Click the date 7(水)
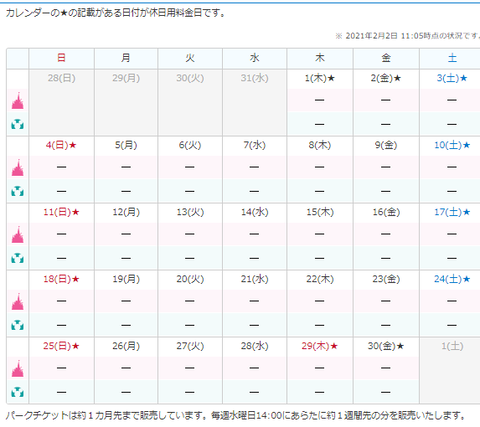The image size is (480, 427). [x=254, y=145]
